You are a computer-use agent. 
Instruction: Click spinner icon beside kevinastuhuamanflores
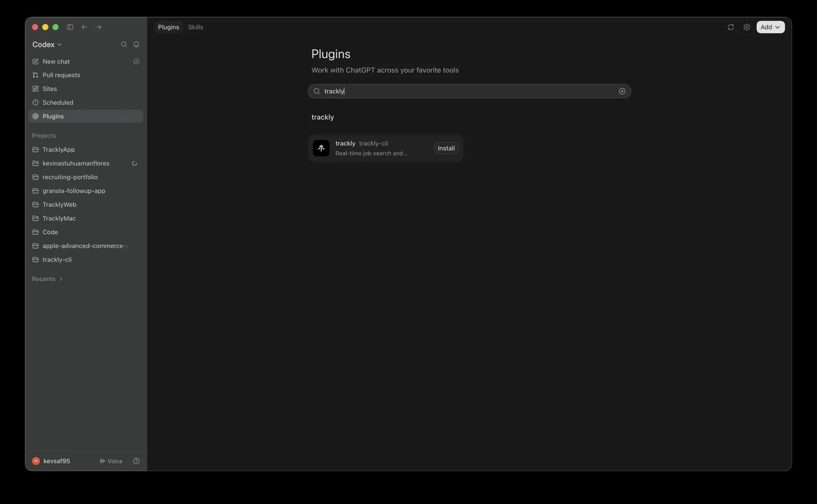pyautogui.click(x=135, y=163)
